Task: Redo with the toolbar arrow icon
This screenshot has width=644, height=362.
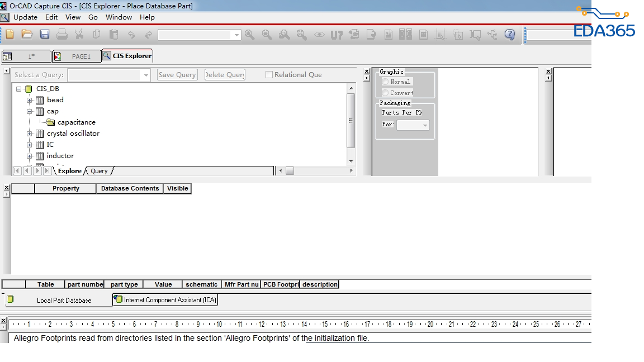Action: (x=149, y=35)
